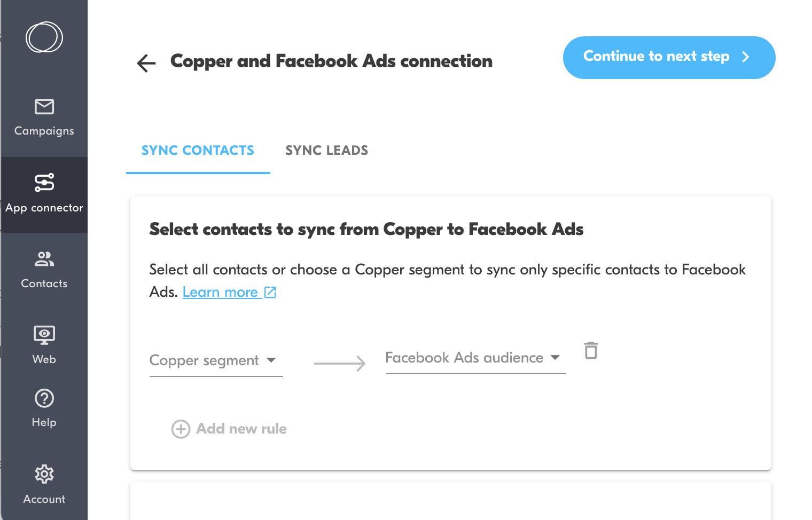Click the app logo in the sidebar
Screen dimensions: 812x520
44,37
